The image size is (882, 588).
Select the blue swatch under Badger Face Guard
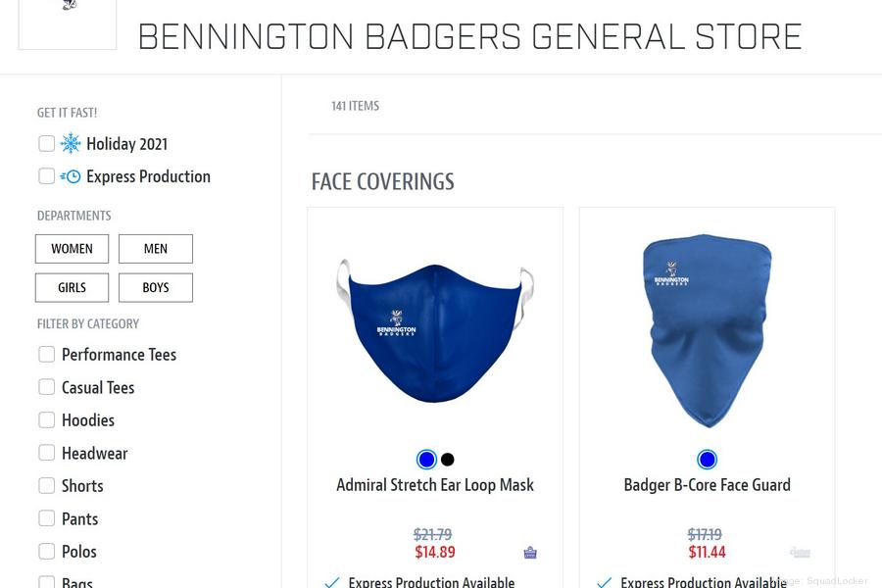click(707, 460)
